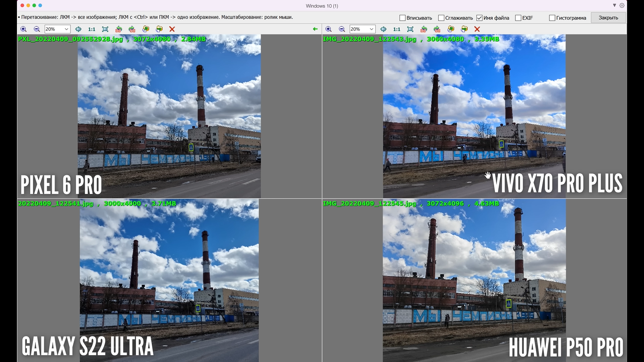644x362 pixels.
Task: Click the red X in left pane toolbar
Action: (x=172, y=29)
